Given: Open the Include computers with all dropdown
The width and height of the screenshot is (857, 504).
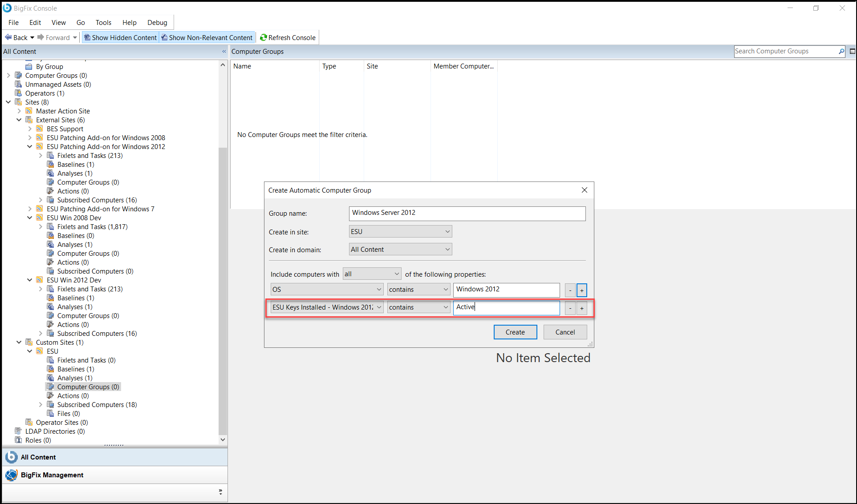Looking at the screenshot, I should (372, 274).
